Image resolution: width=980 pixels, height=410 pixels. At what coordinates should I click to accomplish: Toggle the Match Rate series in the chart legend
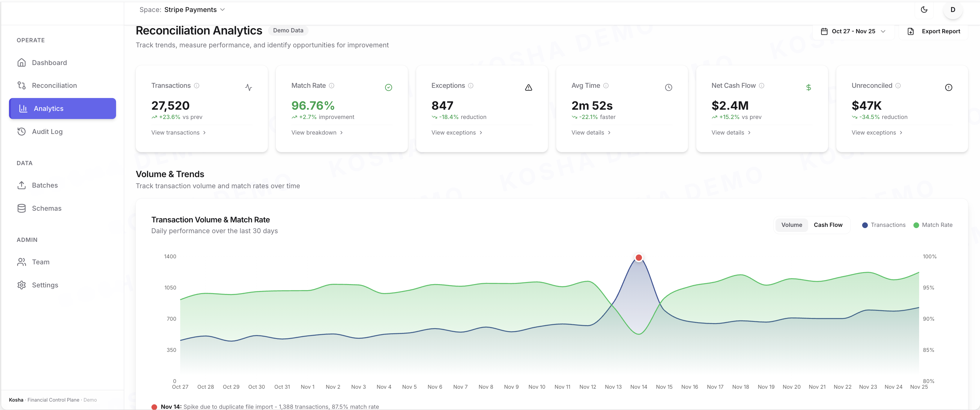tap(933, 225)
